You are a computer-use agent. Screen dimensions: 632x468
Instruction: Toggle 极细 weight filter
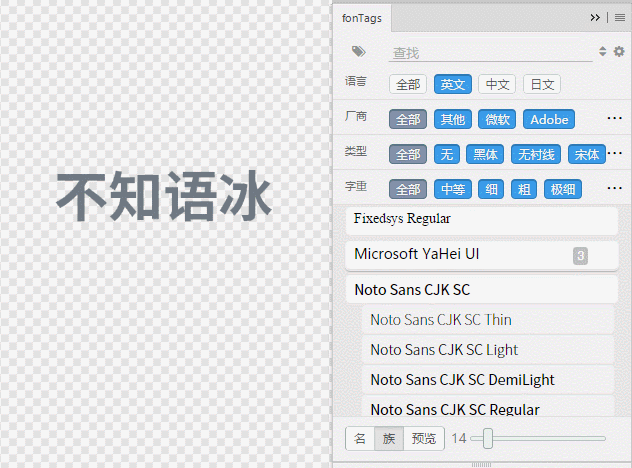pos(563,189)
